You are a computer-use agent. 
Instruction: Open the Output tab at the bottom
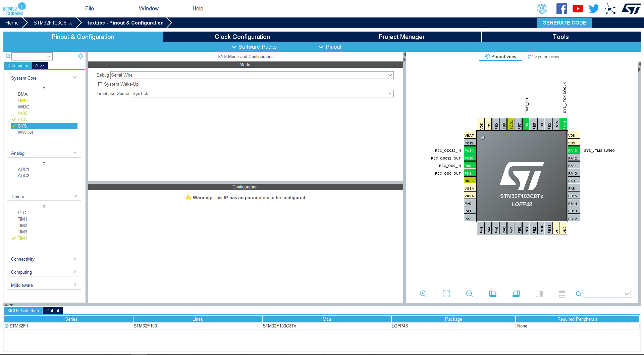[x=53, y=311]
